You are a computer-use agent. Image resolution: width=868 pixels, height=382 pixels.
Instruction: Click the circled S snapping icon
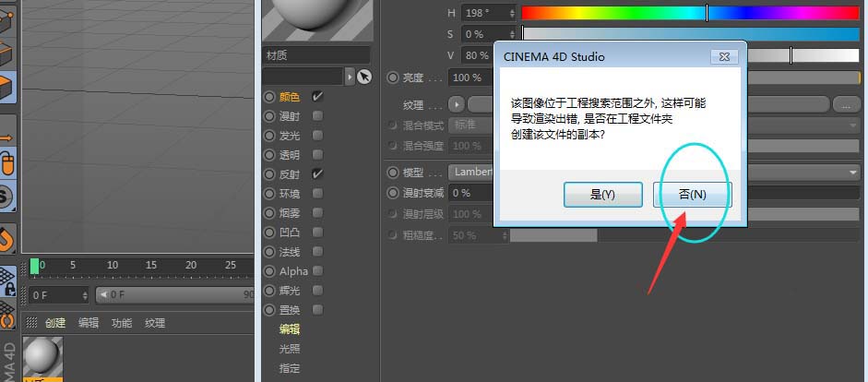point(6,196)
